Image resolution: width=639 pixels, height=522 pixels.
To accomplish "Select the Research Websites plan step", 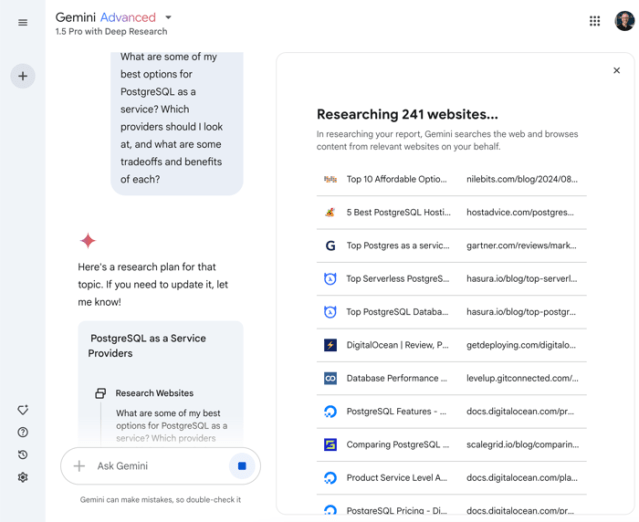I will [x=154, y=393].
